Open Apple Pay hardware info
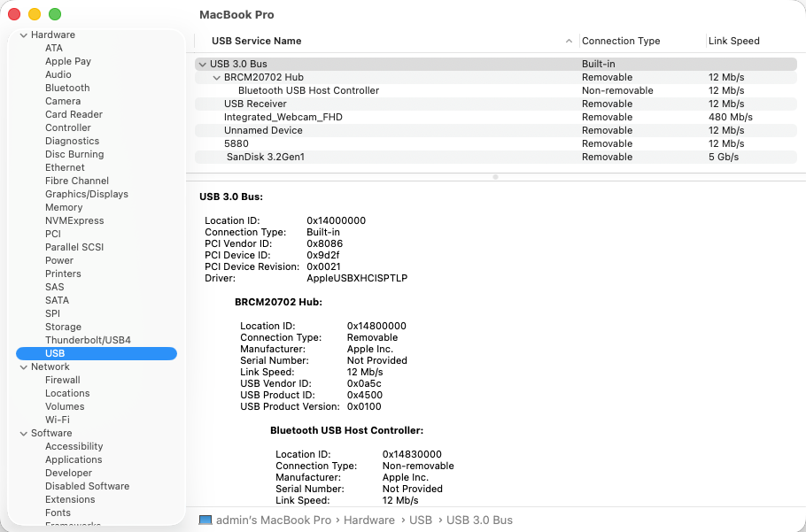This screenshot has height=532, width=806. click(68, 62)
